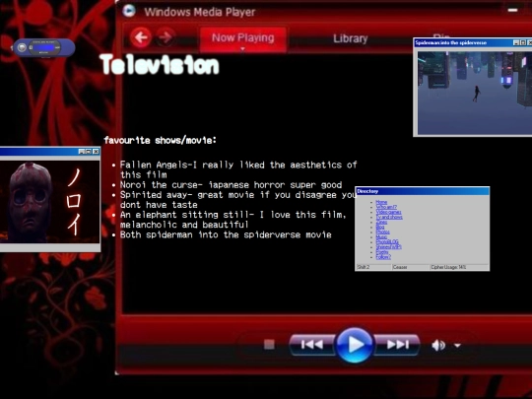The width and height of the screenshot is (532, 399).
Task: Open the Shrines (WIP) link
Action: tap(389, 247)
